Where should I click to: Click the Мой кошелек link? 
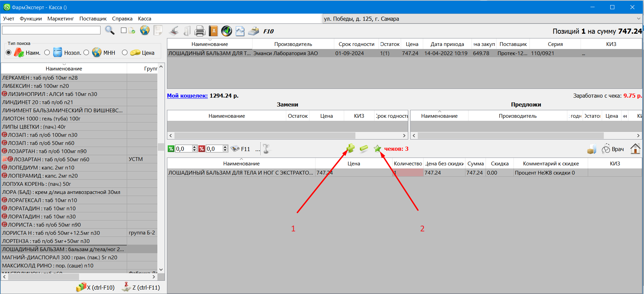(187, 96)
